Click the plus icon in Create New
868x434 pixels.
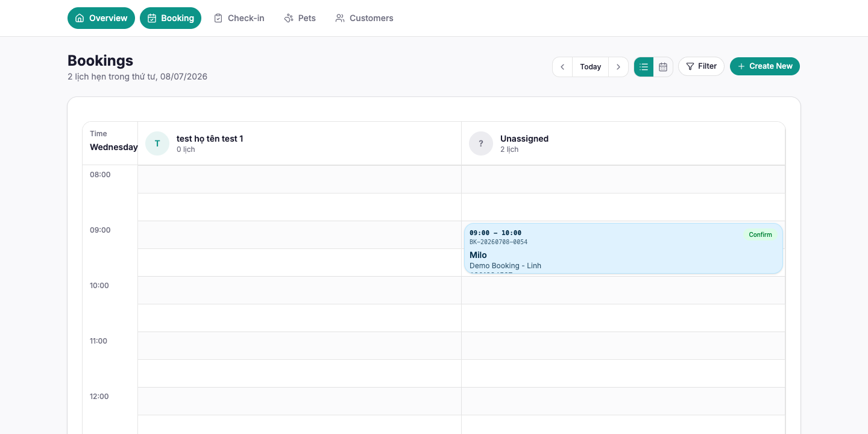[741, 66]
